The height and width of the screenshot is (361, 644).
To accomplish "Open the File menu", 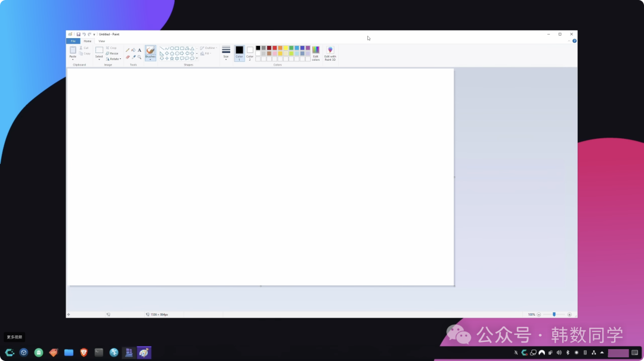I will tap(73, 41).
